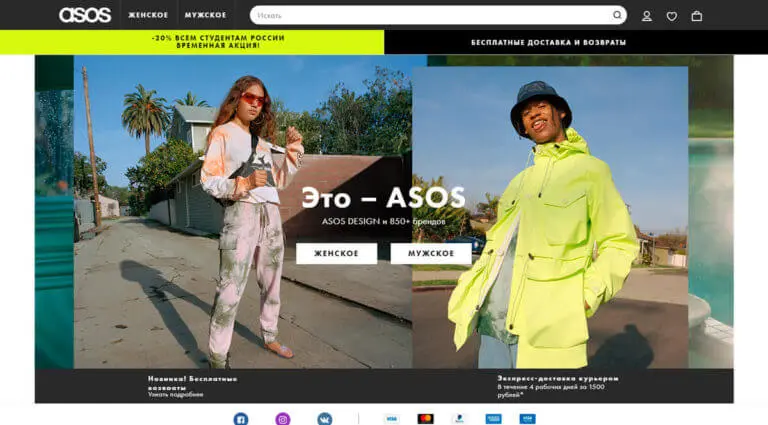Open the Бесплатные доставка и возвраты banner
Image resolution: width=768 pixels, height=425 pixels.
pos(576,42)
